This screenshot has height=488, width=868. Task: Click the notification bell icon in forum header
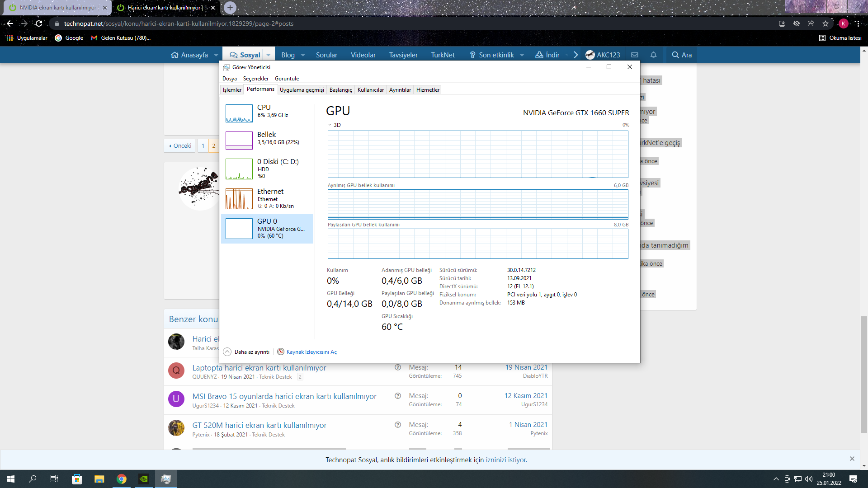(653, 55)
